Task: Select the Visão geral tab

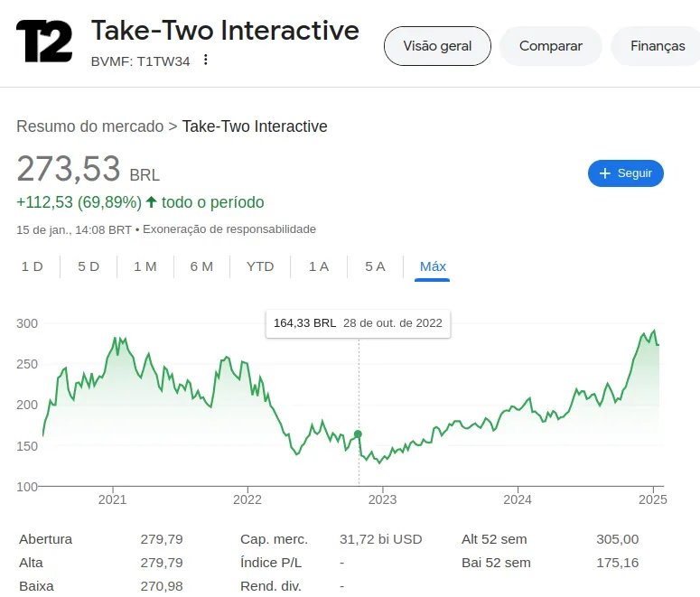Action: click(x=437, y=46)
